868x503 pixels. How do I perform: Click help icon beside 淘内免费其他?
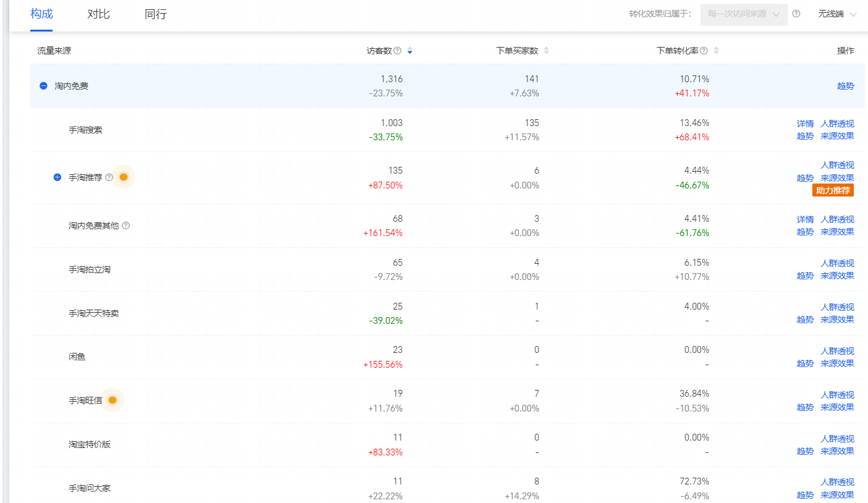pos(126,226)
